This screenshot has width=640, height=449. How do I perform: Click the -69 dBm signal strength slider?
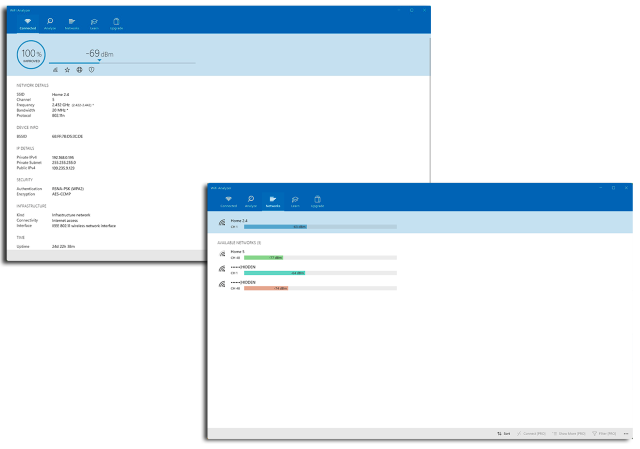tap(98, 61)
